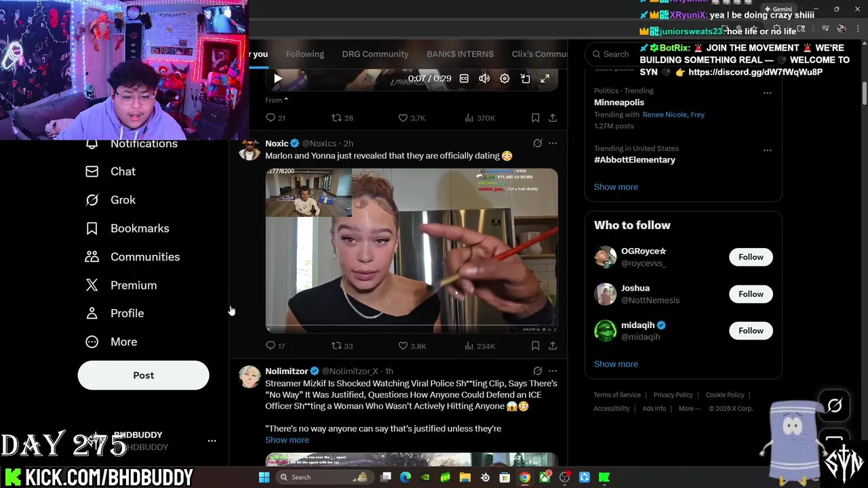Show more Who to follow suggestions
The width and height of the screenshot is (868, 488).
(x=616, y=364)
